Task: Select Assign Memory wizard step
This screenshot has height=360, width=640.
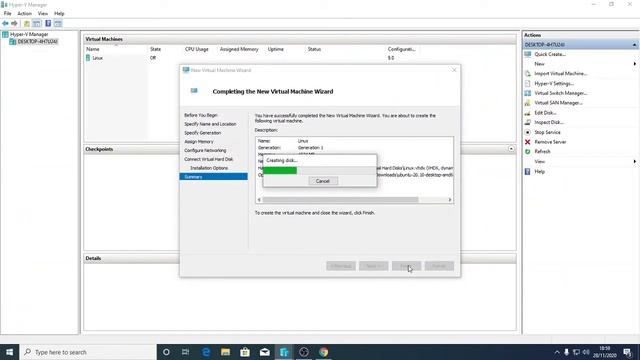Action: tap(199, 142)
